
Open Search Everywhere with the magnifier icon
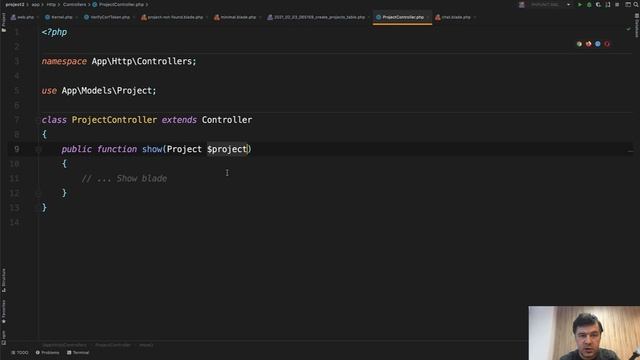point(636,4)
